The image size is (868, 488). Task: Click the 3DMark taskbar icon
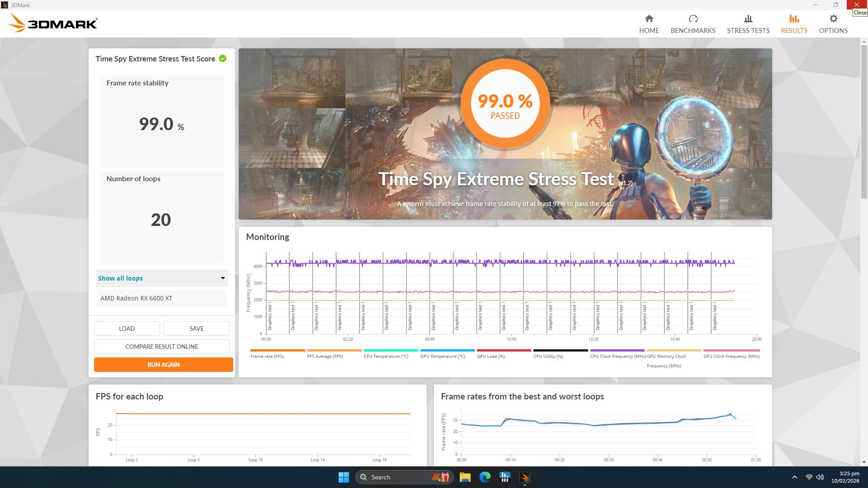525,477
